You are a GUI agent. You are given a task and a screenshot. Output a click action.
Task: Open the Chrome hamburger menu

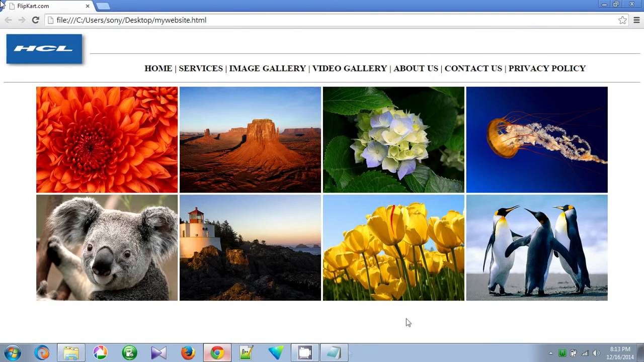(x=636, y=20)
